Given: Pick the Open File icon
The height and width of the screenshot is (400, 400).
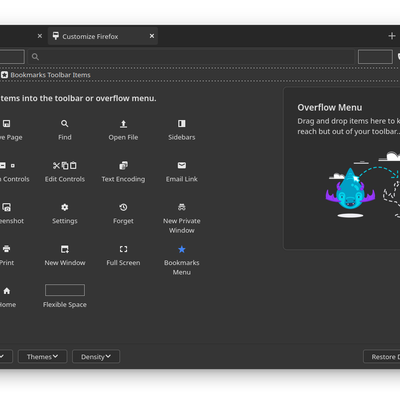Looking at the screenshot, I should pos(123,124).
